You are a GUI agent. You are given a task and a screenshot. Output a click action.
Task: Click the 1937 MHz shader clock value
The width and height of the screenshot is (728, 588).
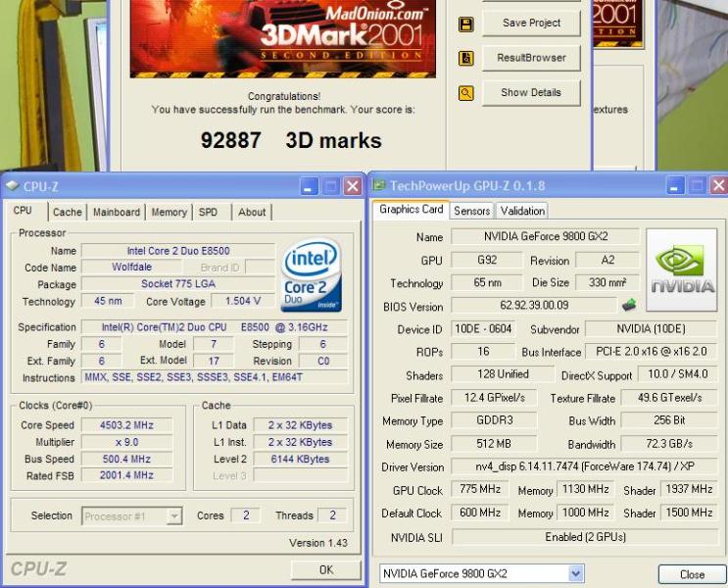point(689,489)
